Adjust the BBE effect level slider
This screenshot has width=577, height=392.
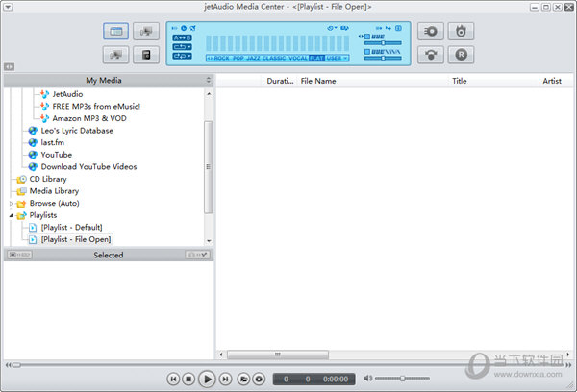pyautogui.click(x=383, y=43)
